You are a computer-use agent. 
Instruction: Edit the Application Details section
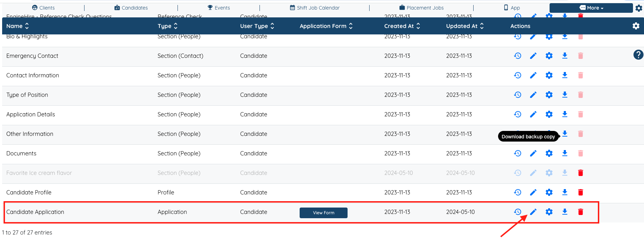point(533,114)
